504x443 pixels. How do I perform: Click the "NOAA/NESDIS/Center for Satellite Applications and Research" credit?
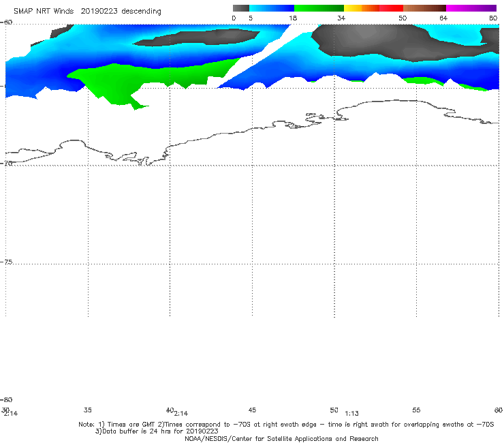tap(281, 439)
